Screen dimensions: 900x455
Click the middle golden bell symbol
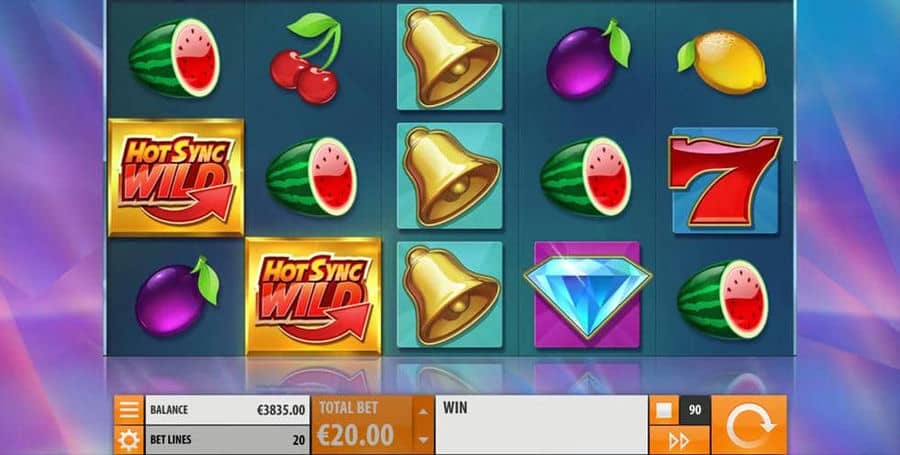pos(450,176)
